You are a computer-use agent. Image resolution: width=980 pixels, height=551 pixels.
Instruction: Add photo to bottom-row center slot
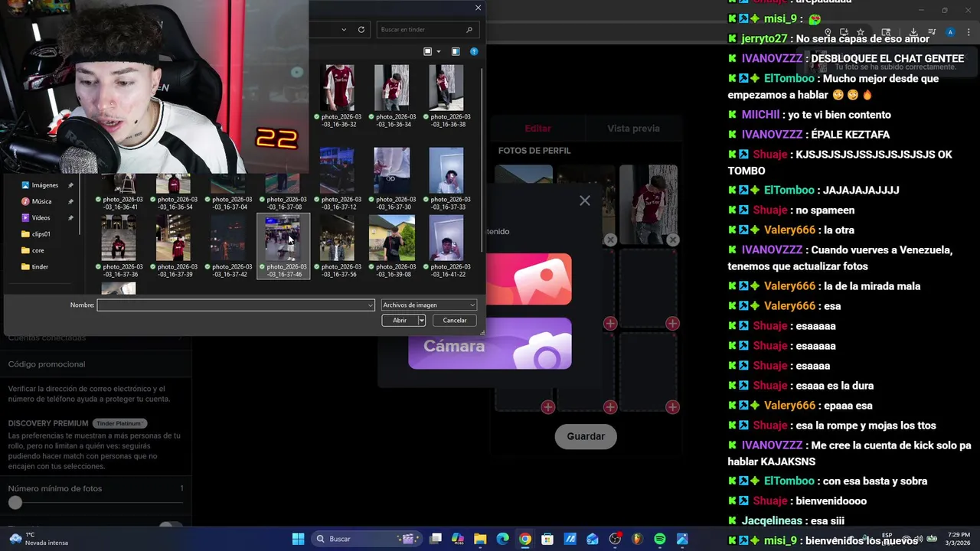pyautogui.click(x=610, y=407)
